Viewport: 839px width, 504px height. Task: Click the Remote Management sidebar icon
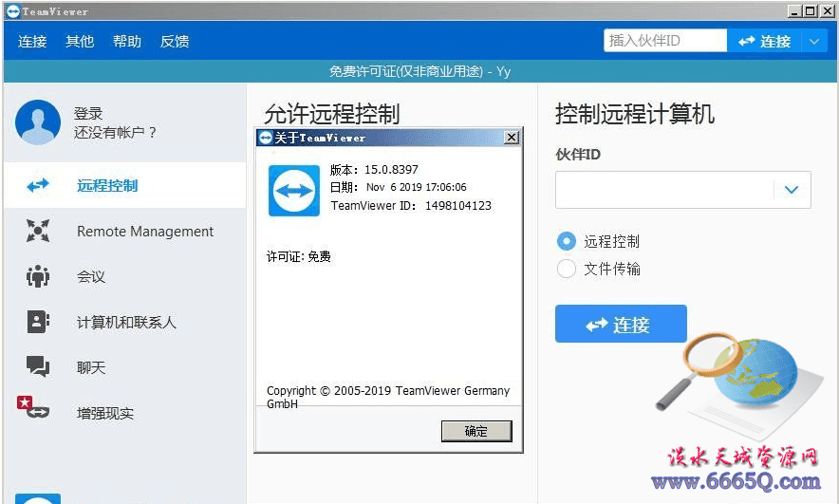38,231
